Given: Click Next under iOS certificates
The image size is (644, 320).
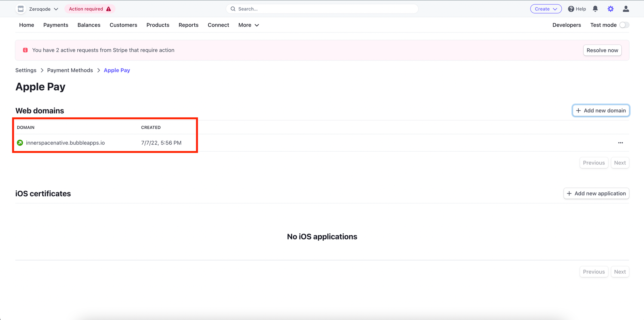Looking at the screenshot, I should 620,272.
